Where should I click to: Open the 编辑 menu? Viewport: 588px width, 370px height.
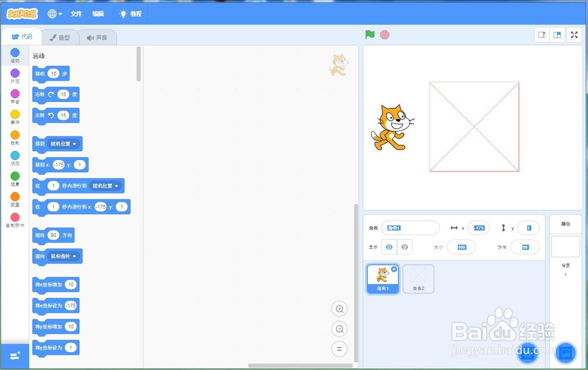[98, 14]
